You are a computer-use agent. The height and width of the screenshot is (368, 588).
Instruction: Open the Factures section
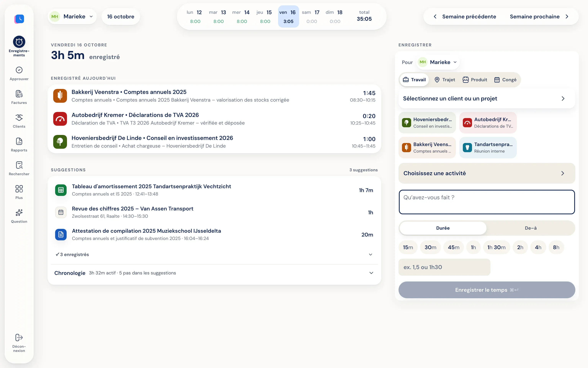[x=19, y=97]
